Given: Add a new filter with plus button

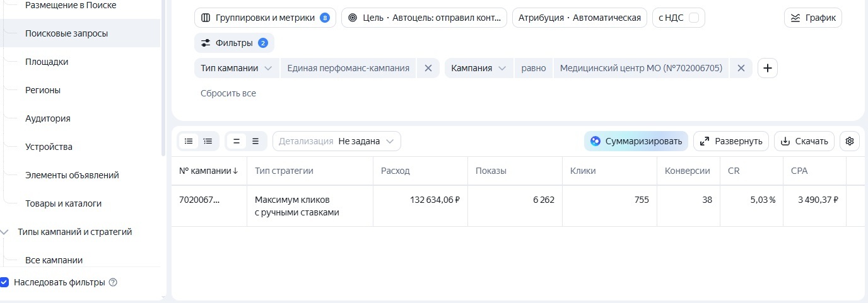Looking at the screenshot, I should (767, 68).
